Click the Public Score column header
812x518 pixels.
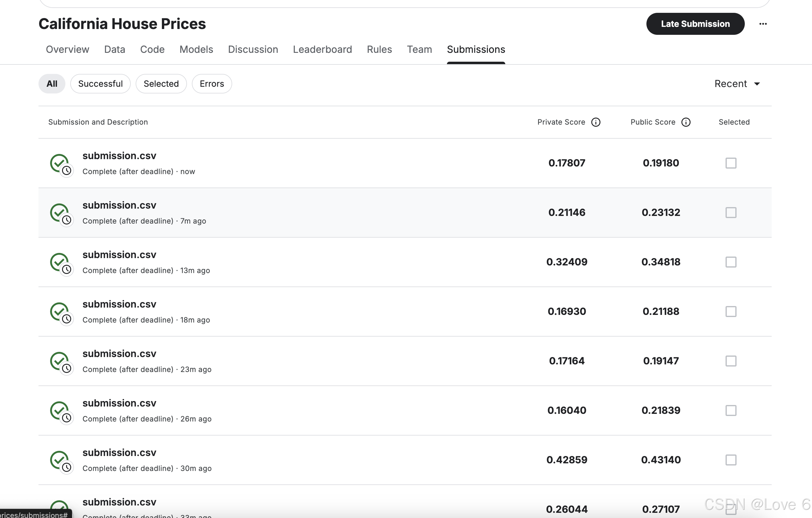pyautogui.click(x=653, y=122)
